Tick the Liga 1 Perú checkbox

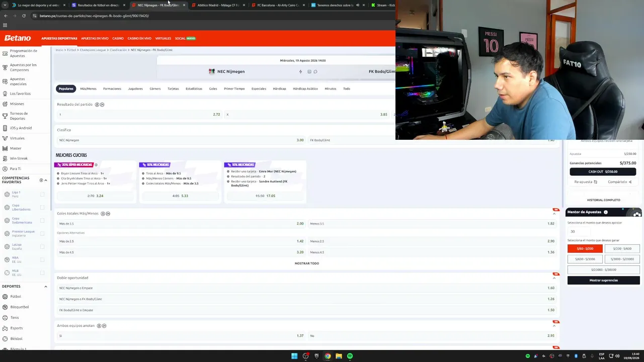pos(42,194)
